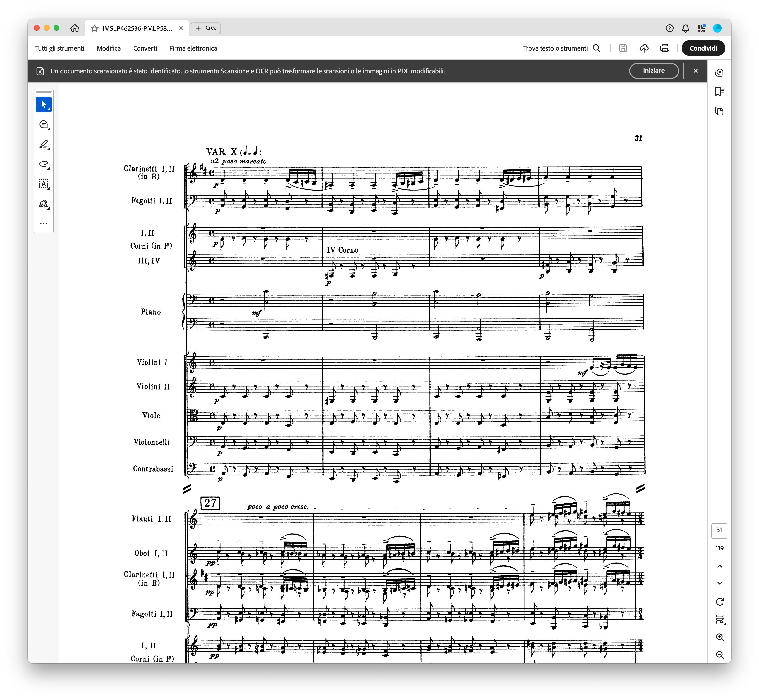The width and height of the screenshot is (759, 700).
Task: Select the arrow selection tool
Action: (x=44, y=105)
